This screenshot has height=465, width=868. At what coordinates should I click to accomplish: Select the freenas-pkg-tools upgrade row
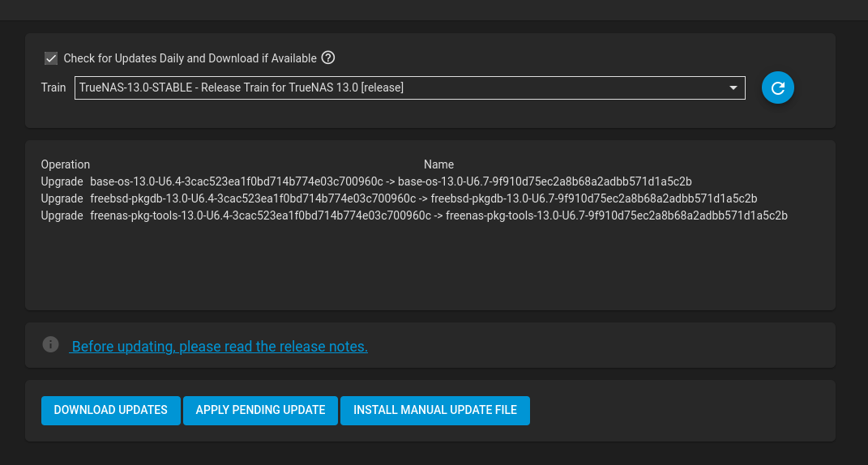point(414,215)
